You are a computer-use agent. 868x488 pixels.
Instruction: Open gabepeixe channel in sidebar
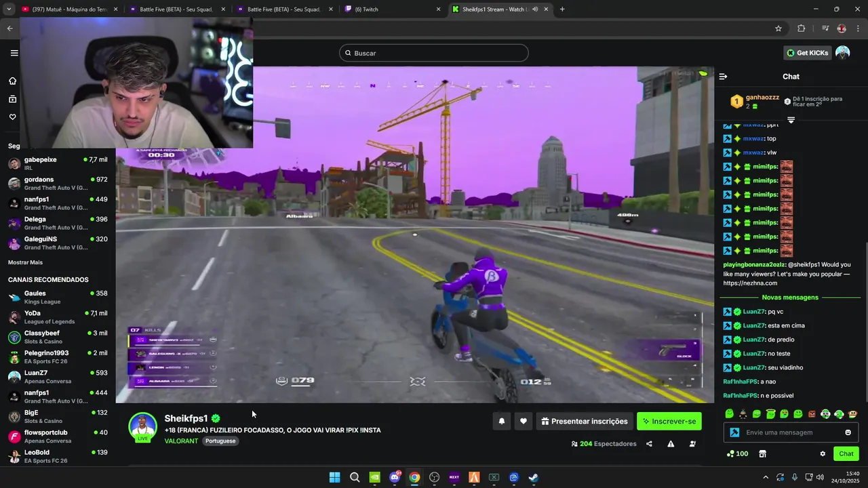[58, 163]
